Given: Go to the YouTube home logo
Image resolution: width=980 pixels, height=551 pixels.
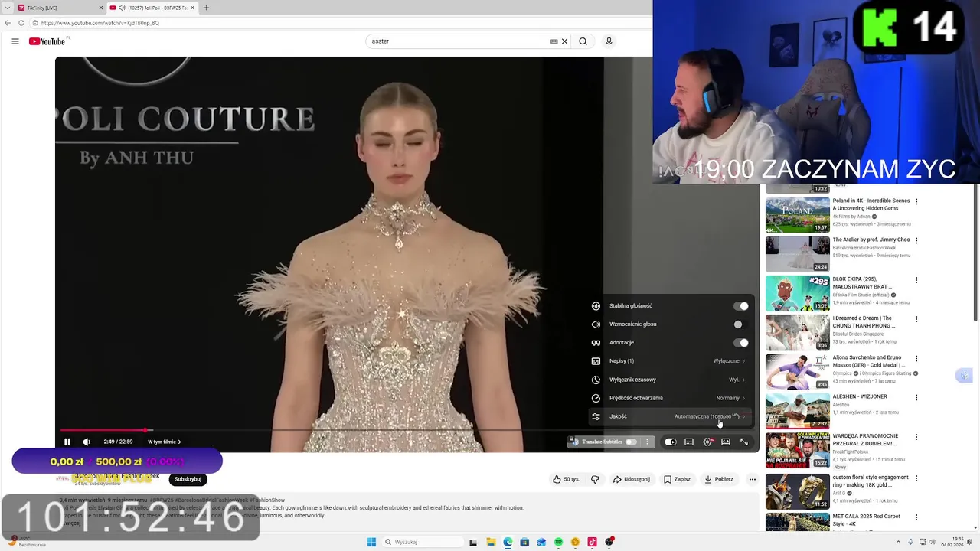Looking at the screenshot, I should pyautogui.click(x=47, y=41).
